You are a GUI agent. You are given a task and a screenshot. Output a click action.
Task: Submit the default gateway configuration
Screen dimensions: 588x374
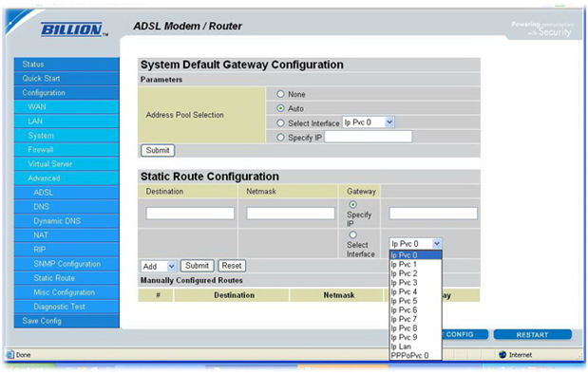pos(158,150)
